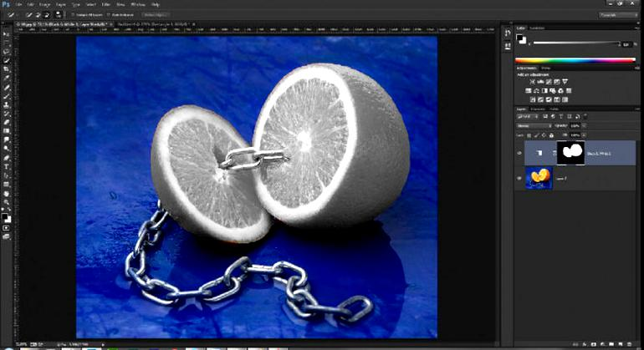Image resolution: width=644 pixels, height=350 pixels.
Task: Open the Image menu
Action: click(44, 4)
